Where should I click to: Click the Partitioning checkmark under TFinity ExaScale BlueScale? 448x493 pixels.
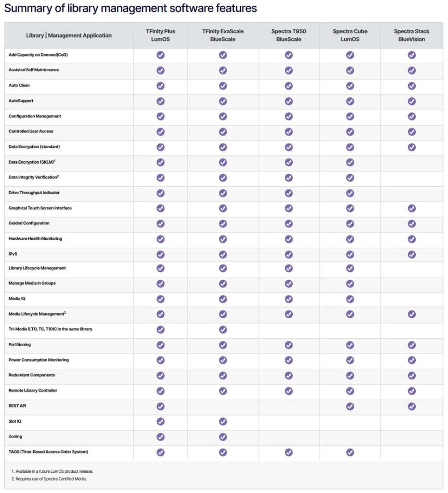pyautogui.click(x=223, y=345)
